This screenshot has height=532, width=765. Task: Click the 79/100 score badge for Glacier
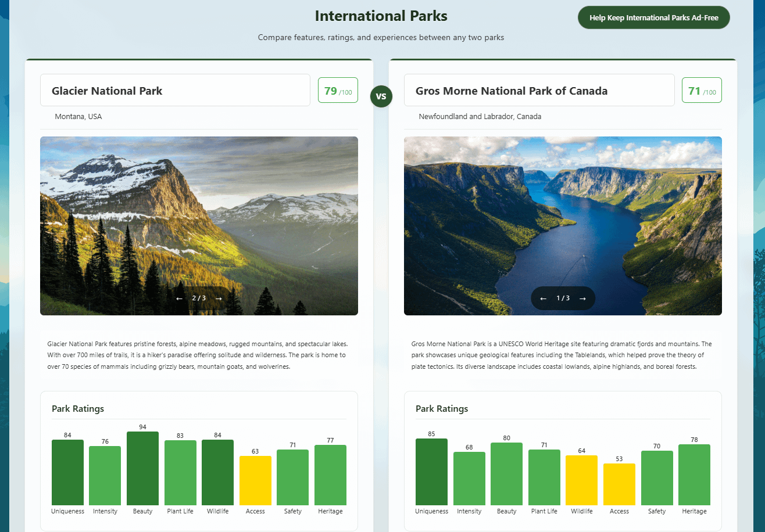[338, 90]
